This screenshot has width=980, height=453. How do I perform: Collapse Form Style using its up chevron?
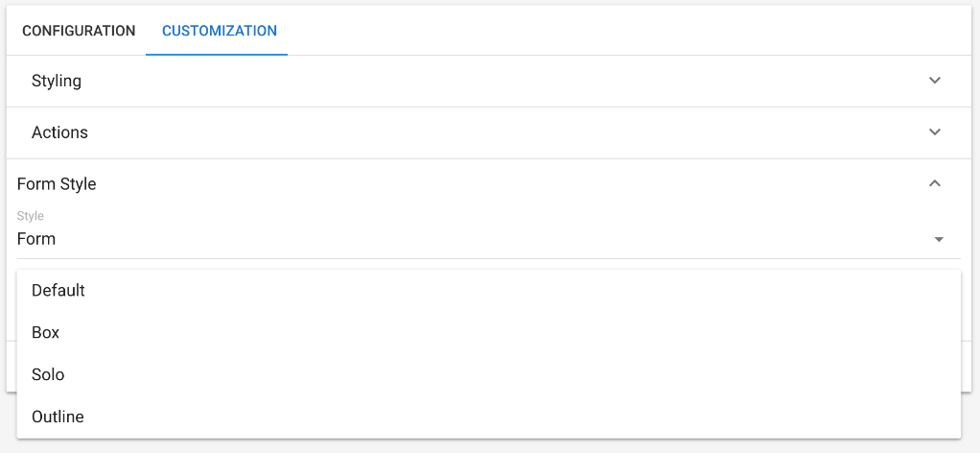point(935,183)
